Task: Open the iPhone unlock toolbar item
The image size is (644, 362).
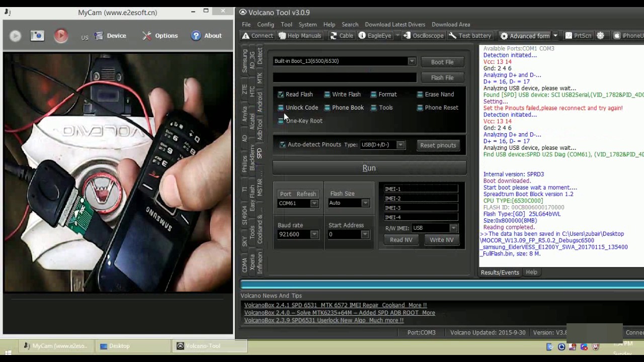Action: (x=628, y=36)
